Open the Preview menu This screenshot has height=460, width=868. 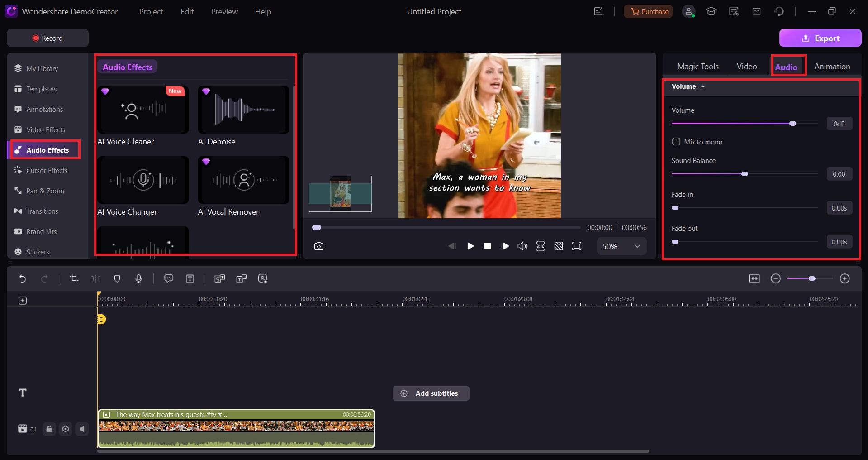click(224, 12)
